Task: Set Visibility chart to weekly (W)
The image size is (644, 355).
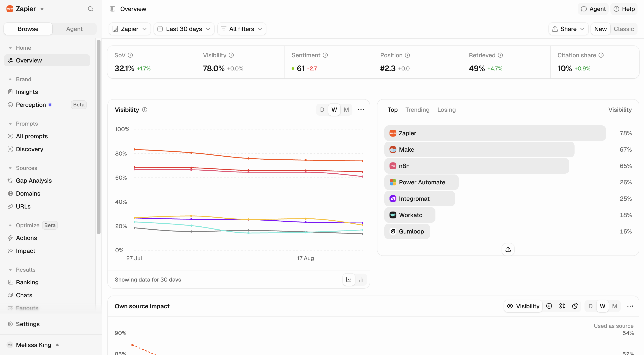Action: tap(334, 110)
